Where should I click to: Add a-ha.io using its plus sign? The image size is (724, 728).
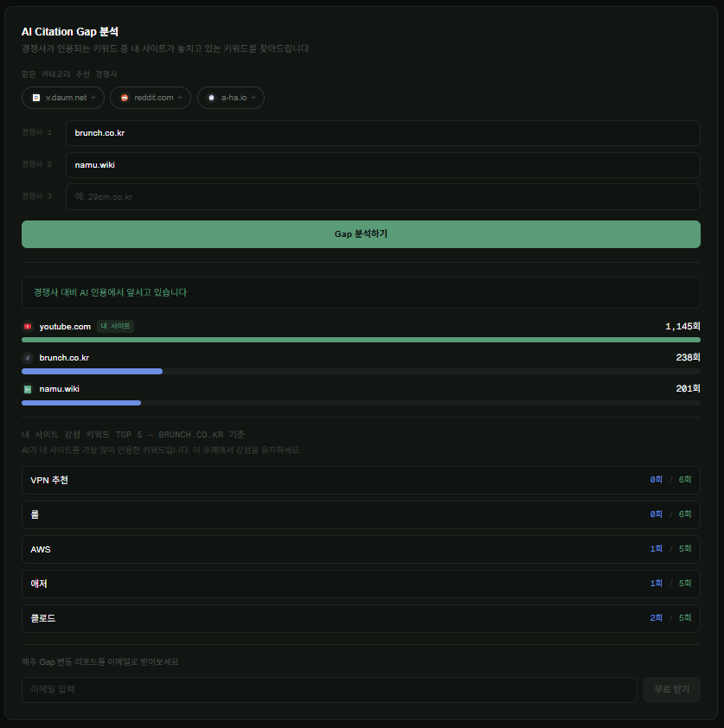[x=253, y=98]
